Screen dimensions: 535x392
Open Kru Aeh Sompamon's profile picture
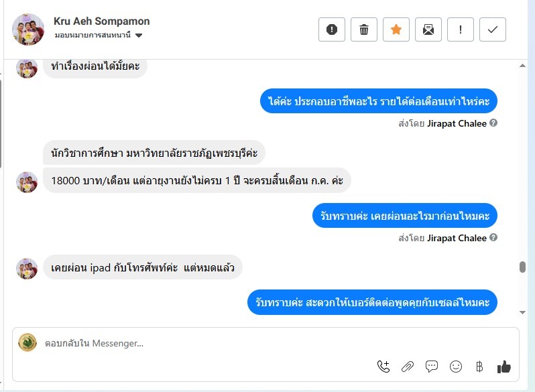[28, 29]
